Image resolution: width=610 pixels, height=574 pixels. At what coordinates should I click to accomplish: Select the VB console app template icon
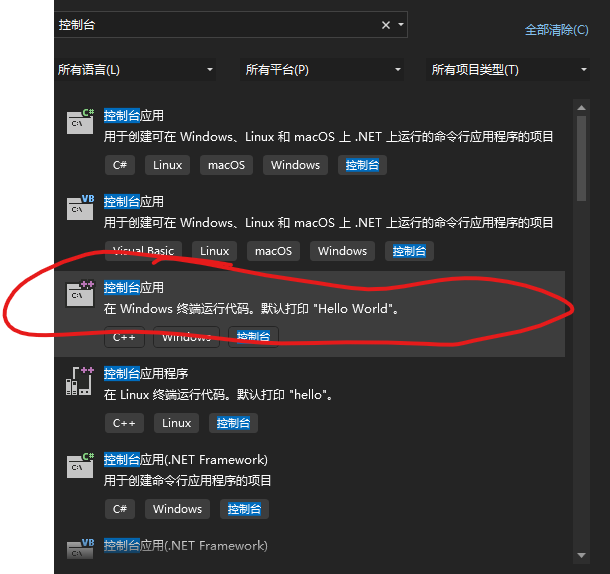80,207
